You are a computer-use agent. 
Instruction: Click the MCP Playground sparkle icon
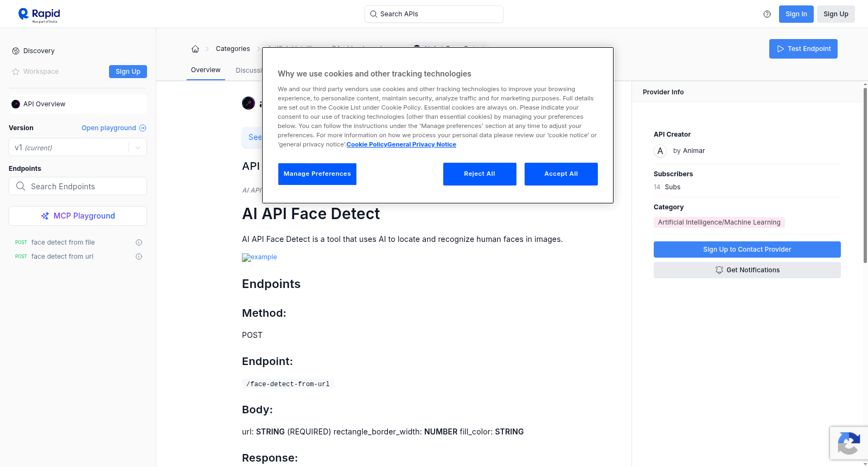pos(45,216)
